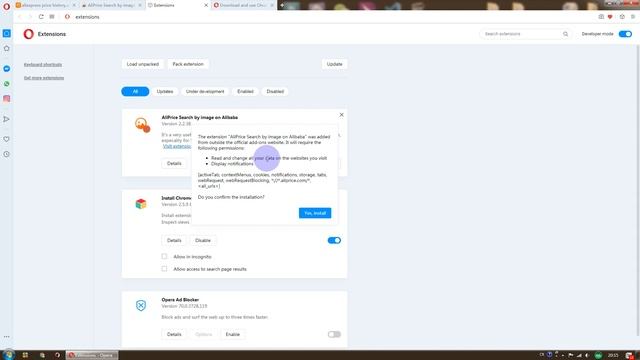This screenshot has height=360, width=640.
Task: Reload the page with the refresh icon
Action: point(41,17)
